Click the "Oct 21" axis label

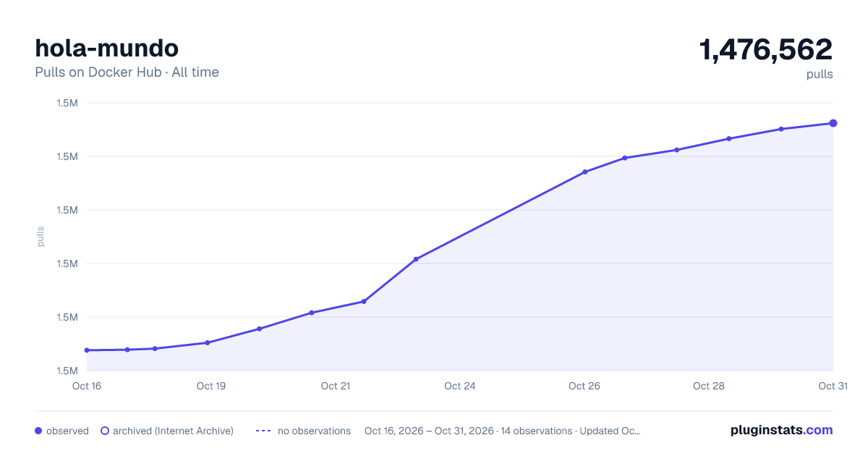336,386
